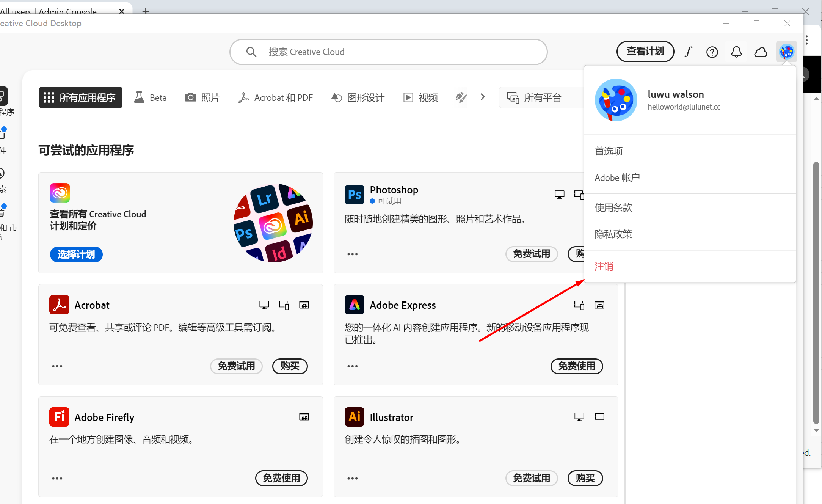Screen dimensions: 822x504
Task: Select the partially hidden illustration category tab
Action: click(461, 97)
